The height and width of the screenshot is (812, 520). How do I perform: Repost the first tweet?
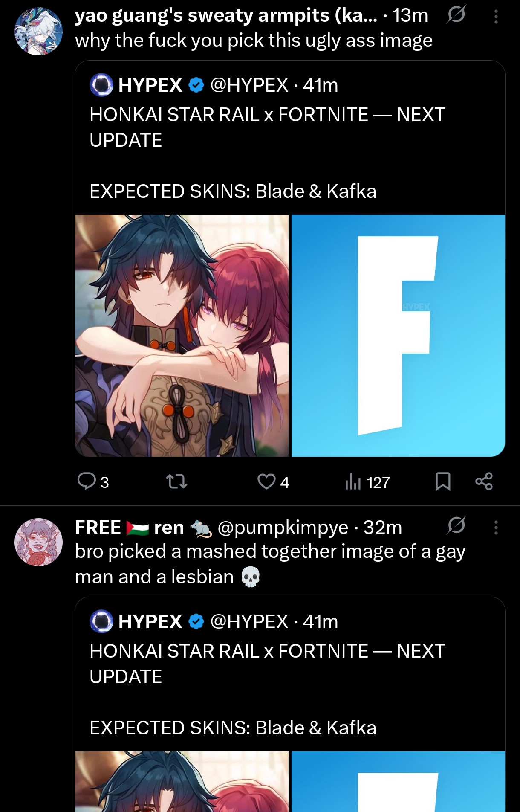tap(176, 482)
